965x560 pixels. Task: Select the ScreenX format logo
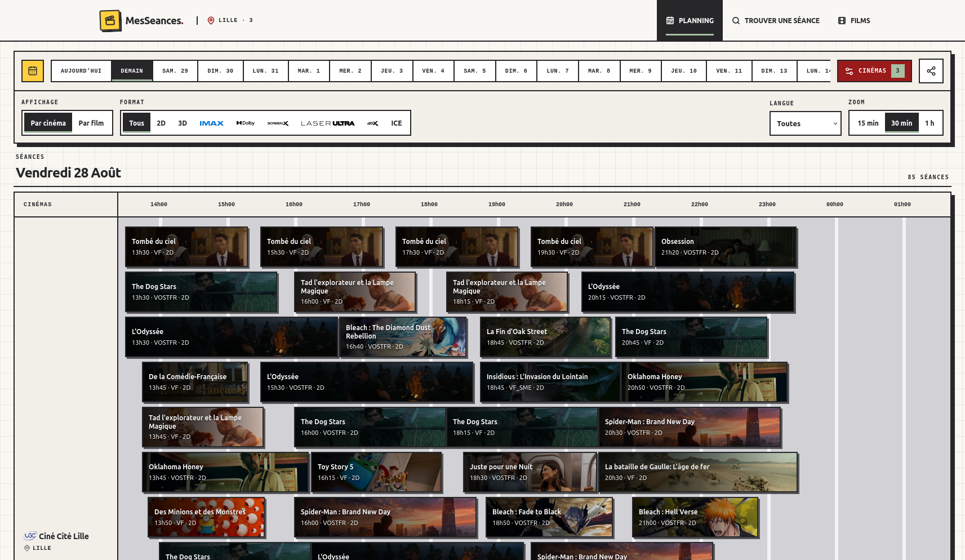tap(278, 123)
